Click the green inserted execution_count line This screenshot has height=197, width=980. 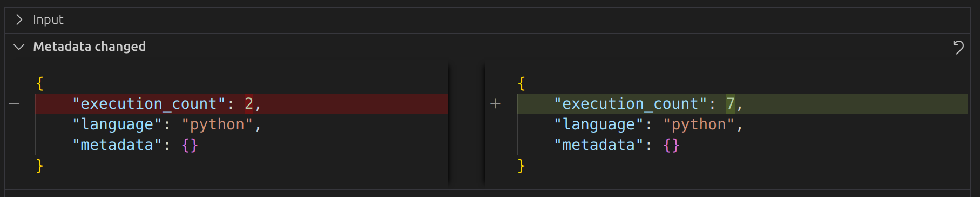click(742, 104)
